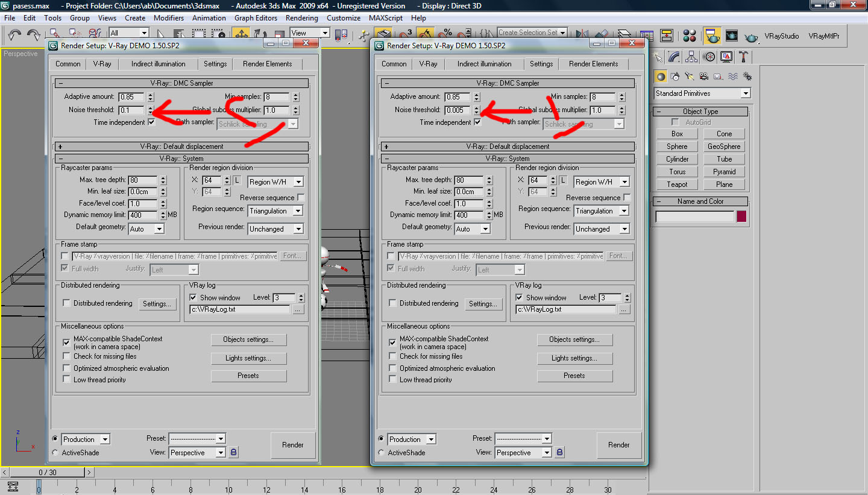
Task: Collapse V-Ray System rollout in right dialog
Action: (508, 159)
